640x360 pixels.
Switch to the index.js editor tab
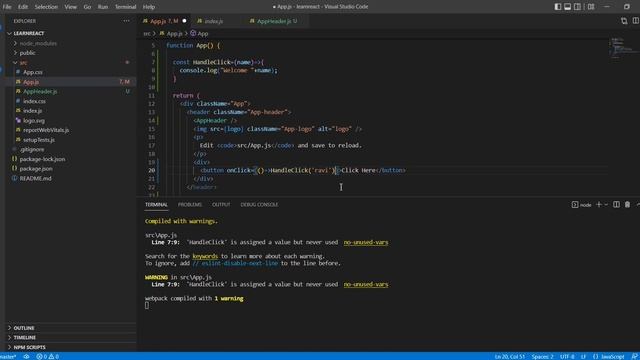tap(213, 21)
